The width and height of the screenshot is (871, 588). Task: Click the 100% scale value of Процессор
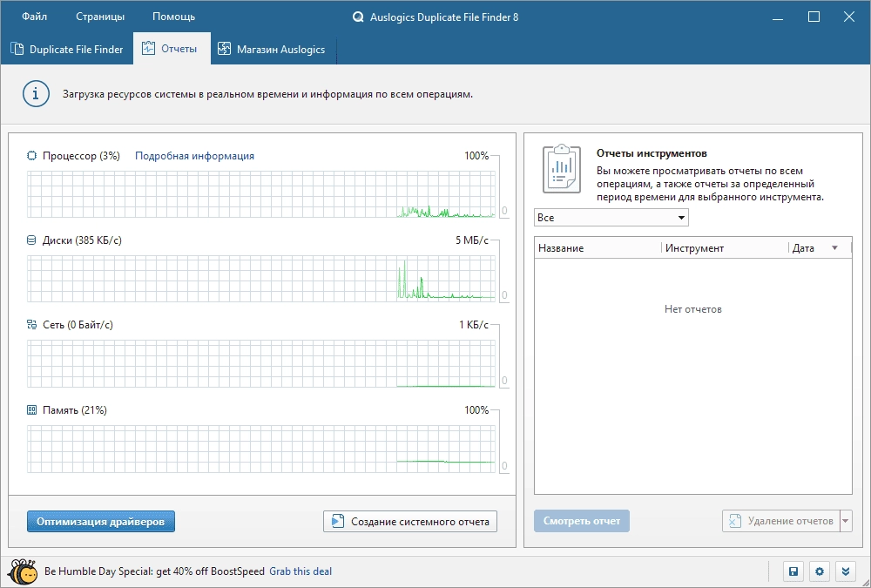point(476,156)
